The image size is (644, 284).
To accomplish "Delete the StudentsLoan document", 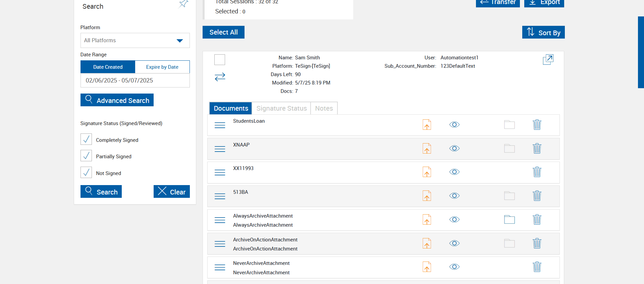I will point(537,125).
